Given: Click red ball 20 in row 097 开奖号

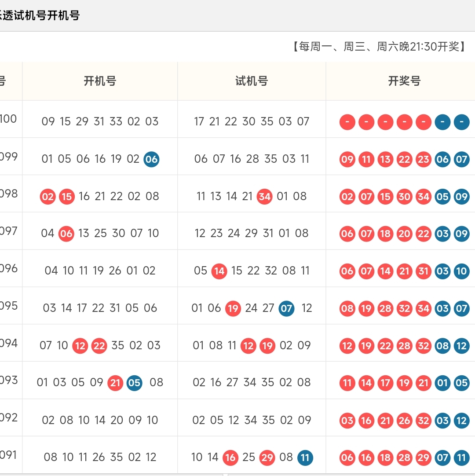Looking at the screenshot, I should (x=404, y=234).
